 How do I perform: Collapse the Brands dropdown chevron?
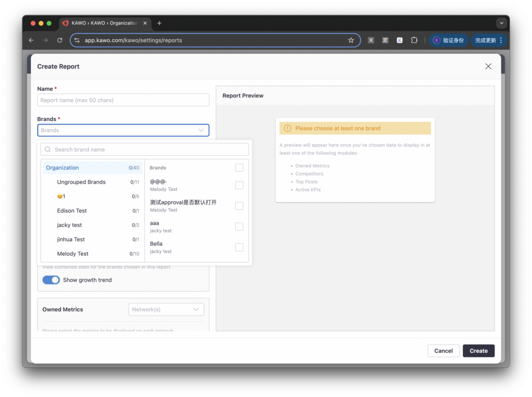click(201, 130)
